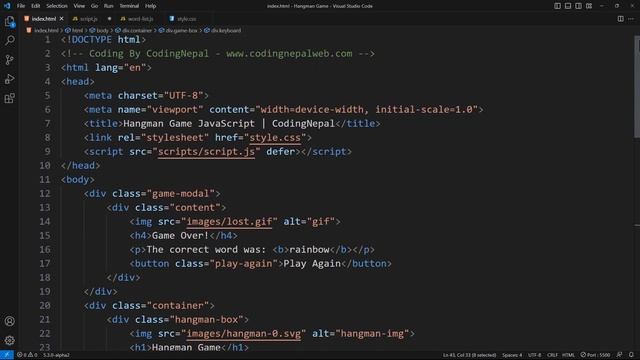Viewport: 640px width, 360px height.
Task: Expand the body breadcrumb item
Action: (99, 30)
